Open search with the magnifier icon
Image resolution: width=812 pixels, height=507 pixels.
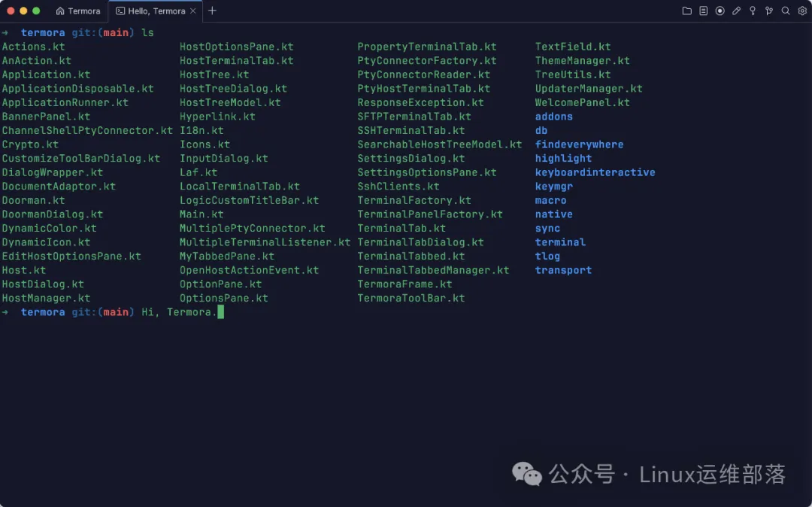[x=786, y=11]
